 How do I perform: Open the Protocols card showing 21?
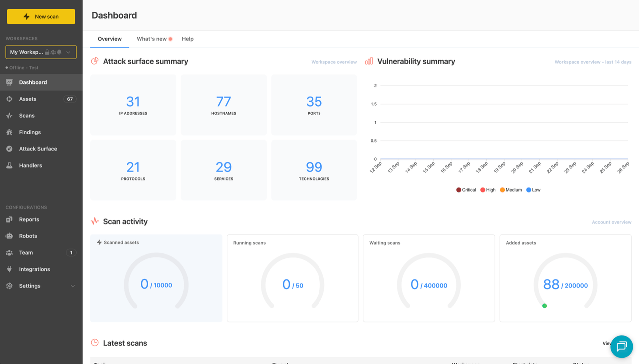[133, 170]
